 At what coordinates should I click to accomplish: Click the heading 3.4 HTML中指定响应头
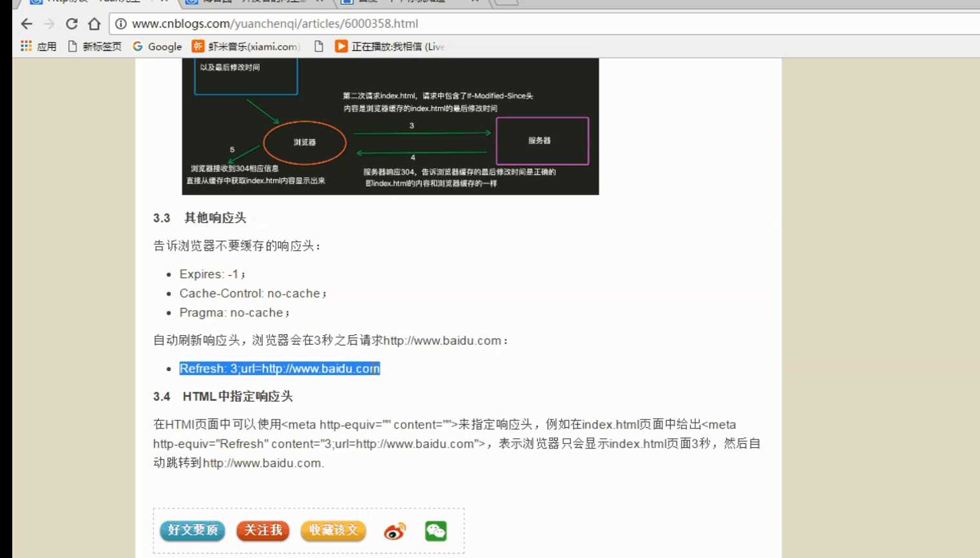click(223, 396)
